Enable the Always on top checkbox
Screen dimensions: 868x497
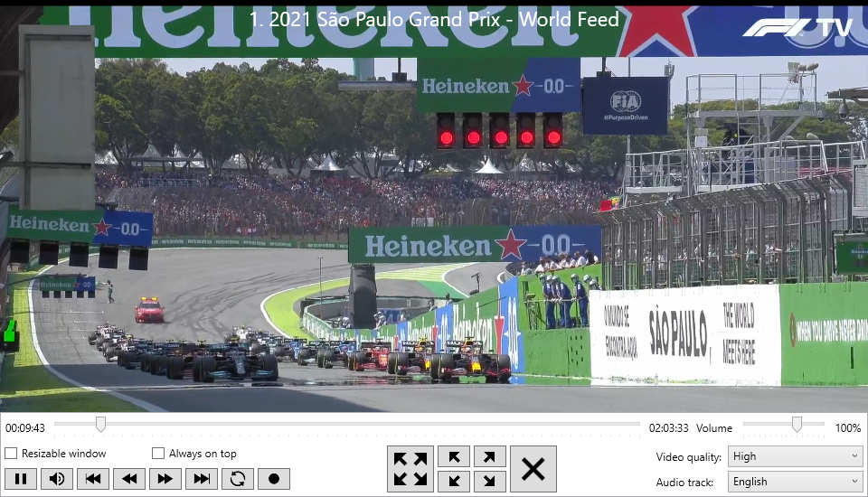tap(158, 454)
